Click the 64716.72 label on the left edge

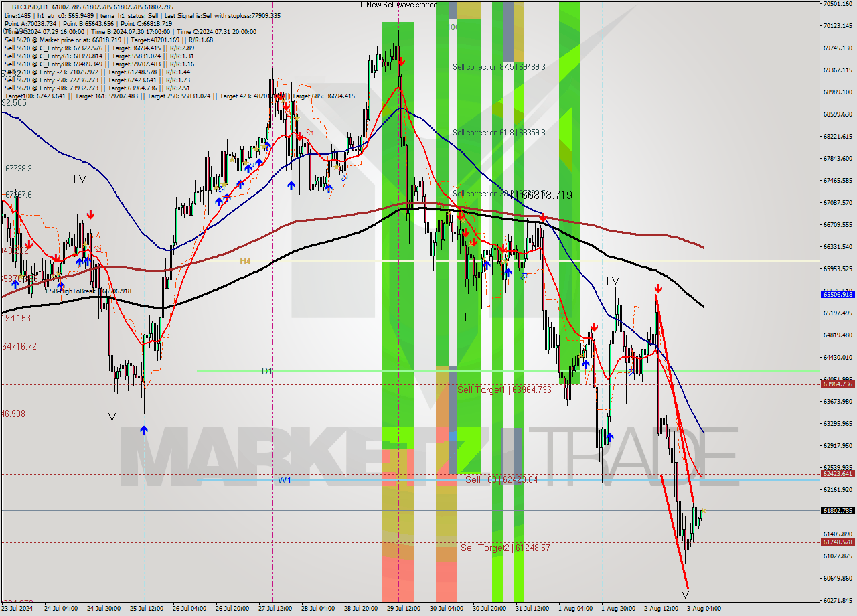[19, 346]
